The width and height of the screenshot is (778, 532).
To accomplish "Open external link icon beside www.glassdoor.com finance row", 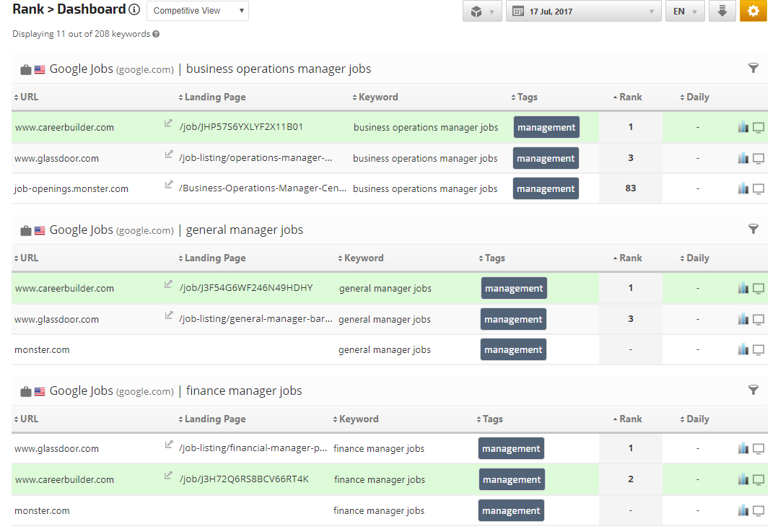I will 169,445.
